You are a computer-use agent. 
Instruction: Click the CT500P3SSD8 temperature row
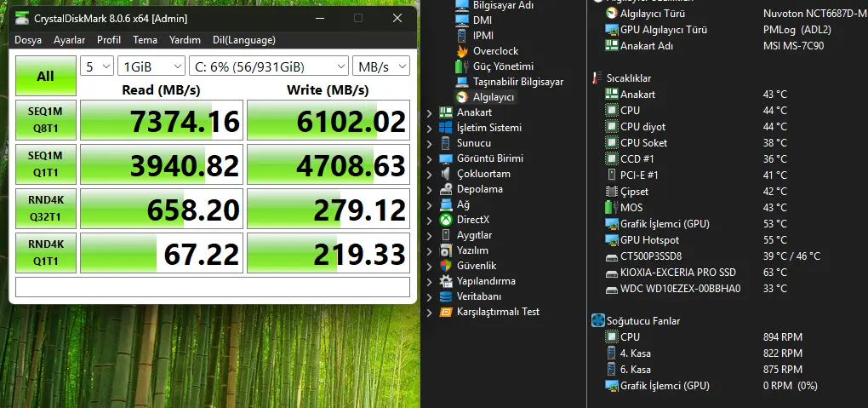coord(713,256)
